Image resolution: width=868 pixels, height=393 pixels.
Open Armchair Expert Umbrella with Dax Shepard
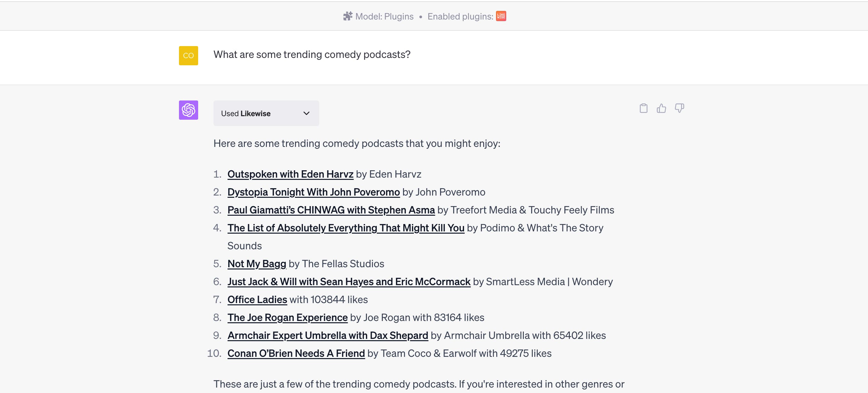click(x=328, y=335)
